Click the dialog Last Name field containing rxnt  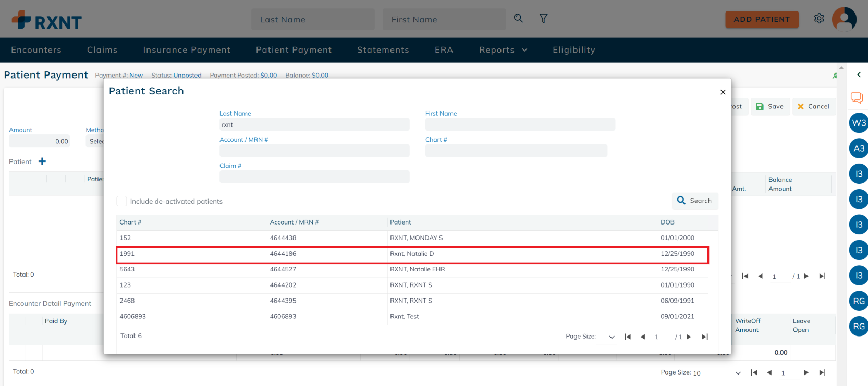click(x=314, y=124)
